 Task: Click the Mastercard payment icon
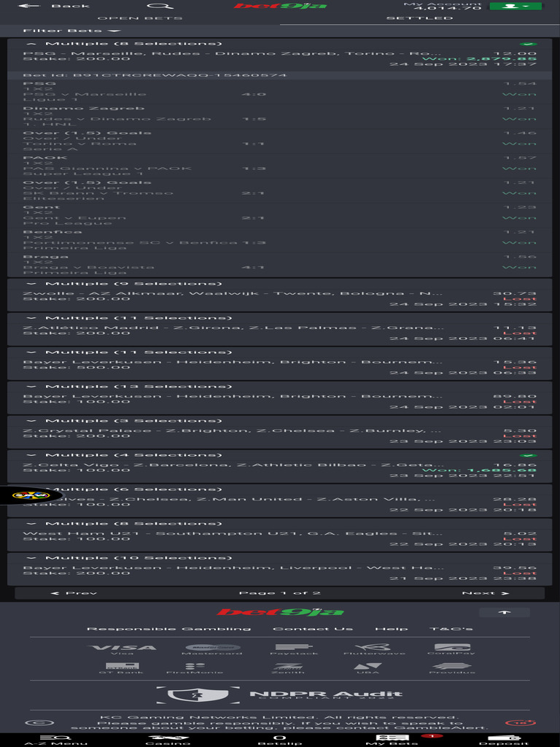(x=212, y=649)
